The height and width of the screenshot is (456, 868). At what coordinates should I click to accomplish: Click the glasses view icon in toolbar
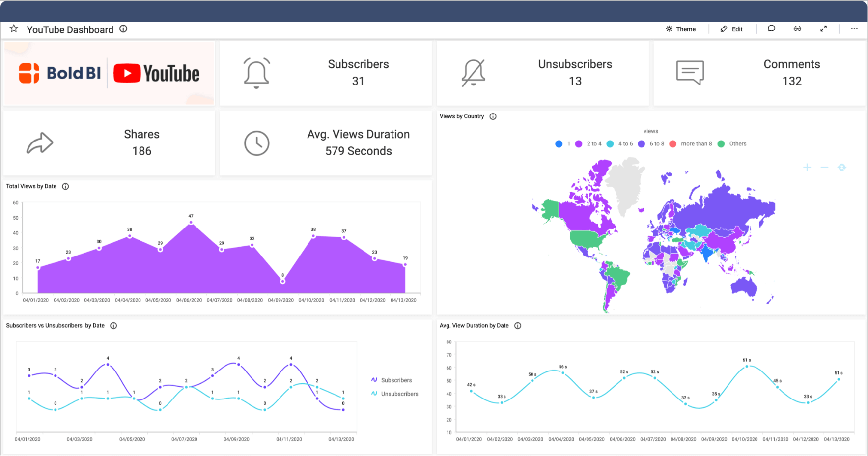coord(797,28)
